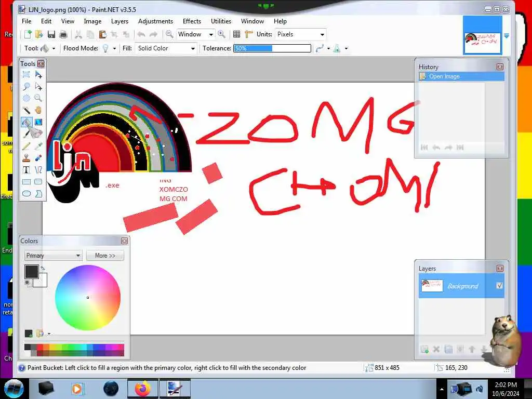Viewport: 532px width, 399px height.
Task: Toggle the pixel grid icon
Action: [x=237, y=34]
